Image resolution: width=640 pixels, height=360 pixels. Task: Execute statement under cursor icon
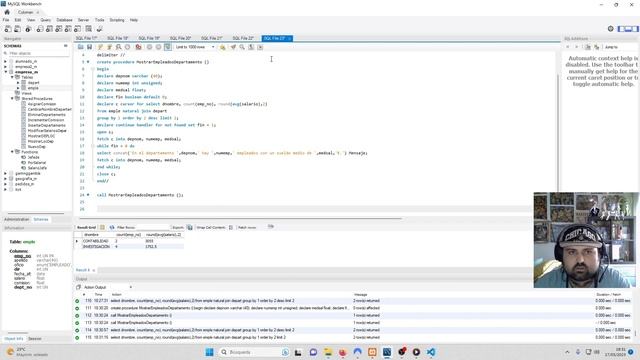point(109,47)
